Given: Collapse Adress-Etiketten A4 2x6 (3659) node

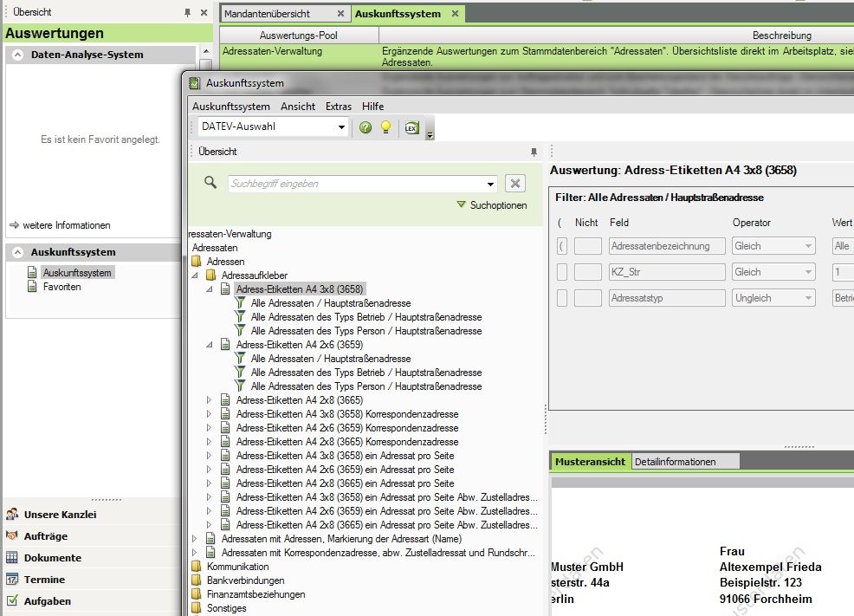Looking at the screenshot, I should pyautogui.click(x=209, y=345).
